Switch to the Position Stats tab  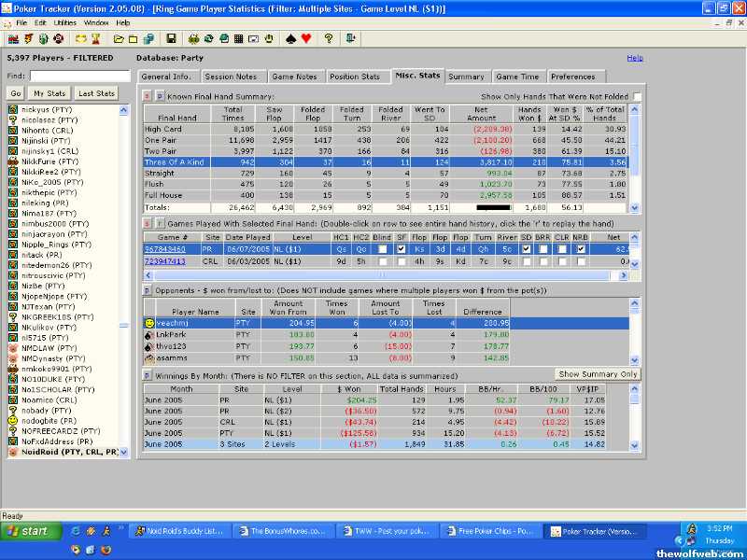pyautogui.click(x=355, y=77)
